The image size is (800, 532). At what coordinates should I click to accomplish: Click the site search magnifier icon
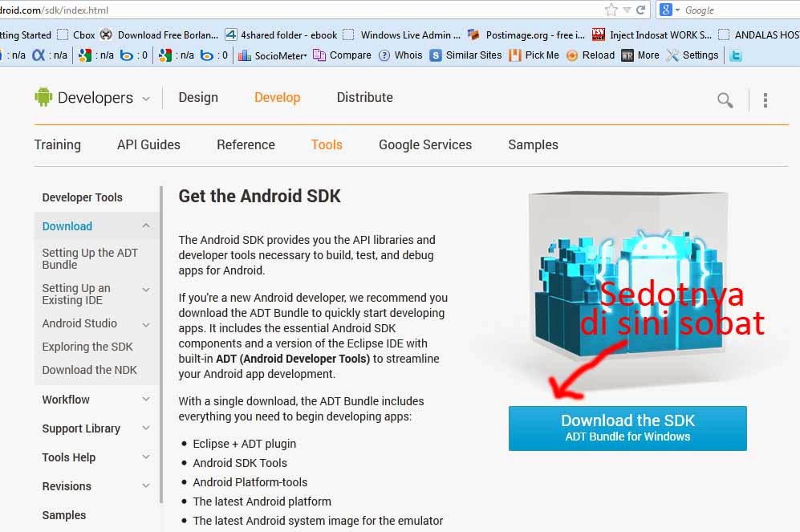point(725,100)
